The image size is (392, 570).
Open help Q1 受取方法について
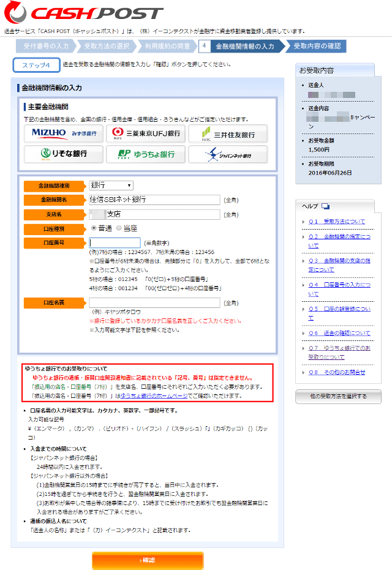(x=337, y=222)
